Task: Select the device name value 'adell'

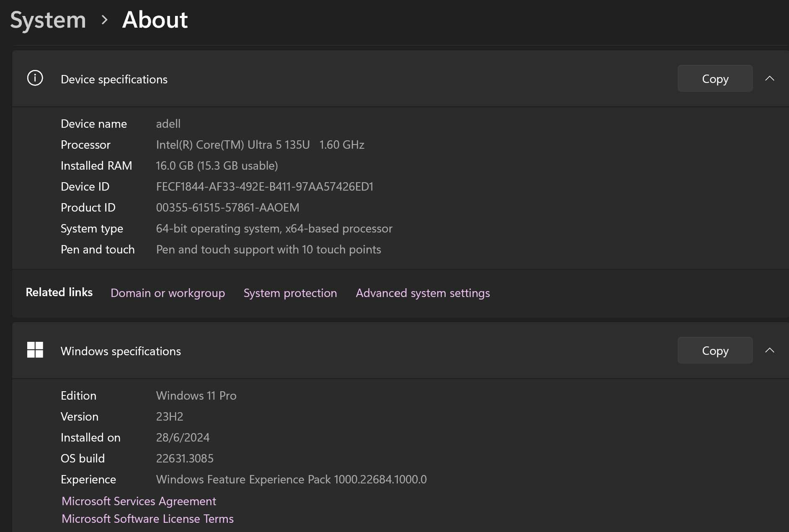Action: click(168, 124)
